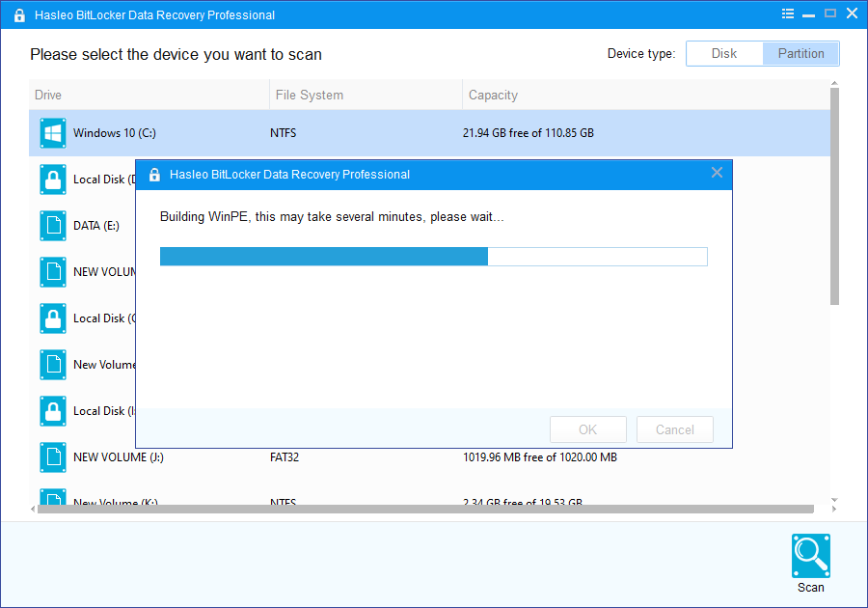Click the NEW VOLUME drive icon below DATA (E:)
868x608 pixels.
coord(53,272)
